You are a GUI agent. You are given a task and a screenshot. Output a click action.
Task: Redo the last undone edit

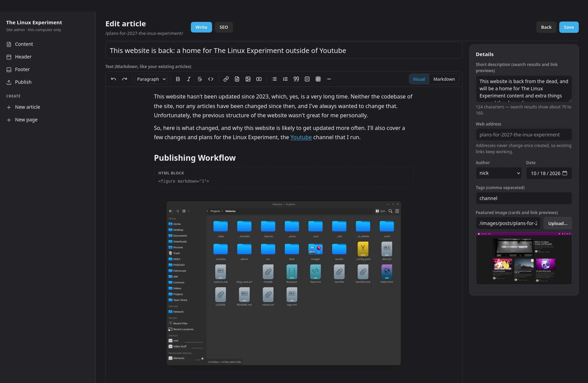pyautogui.click(x=125, y=79)
